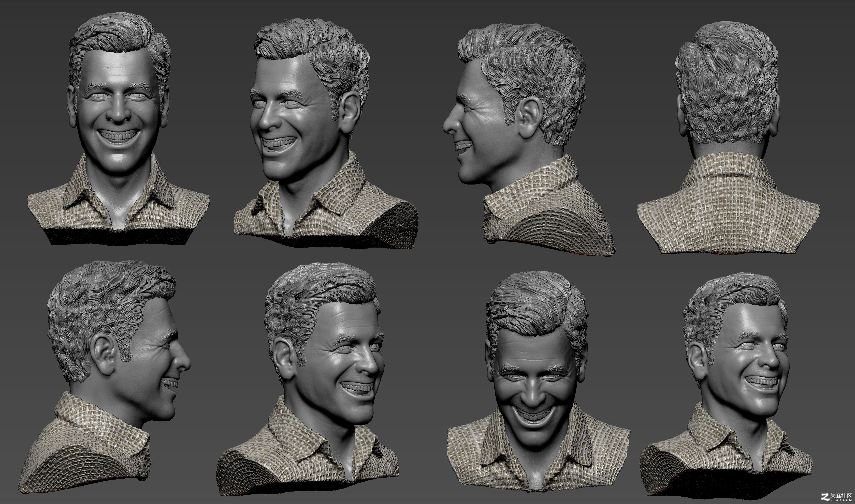
Task: Select the right-facing full profile bust
Action: point(105,377)
